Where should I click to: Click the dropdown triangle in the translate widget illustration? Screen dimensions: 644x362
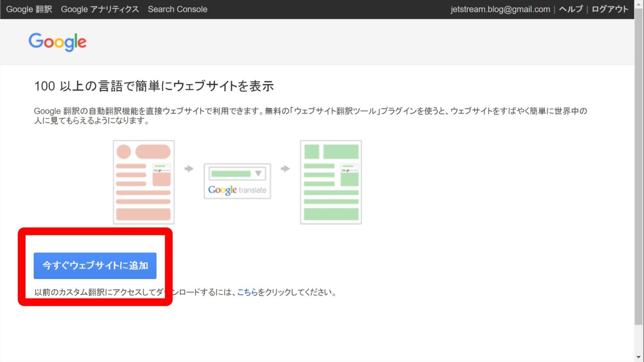click(259, 174)
